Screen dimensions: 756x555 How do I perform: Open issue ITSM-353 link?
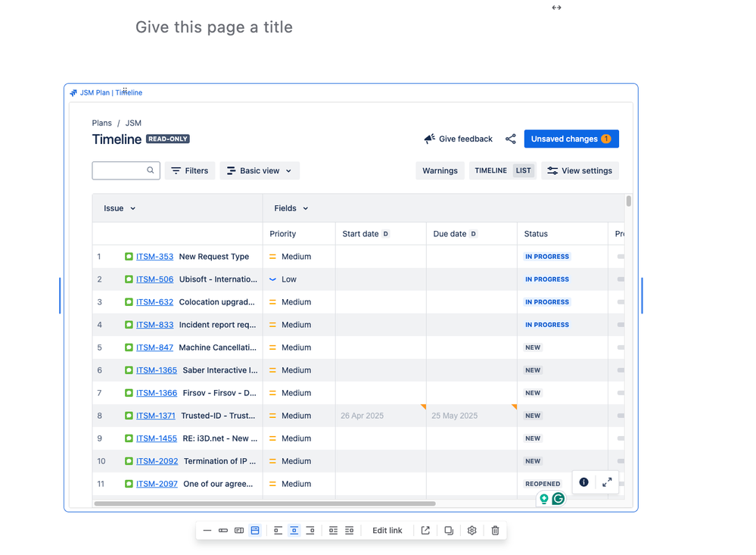[x=154, y=257]
